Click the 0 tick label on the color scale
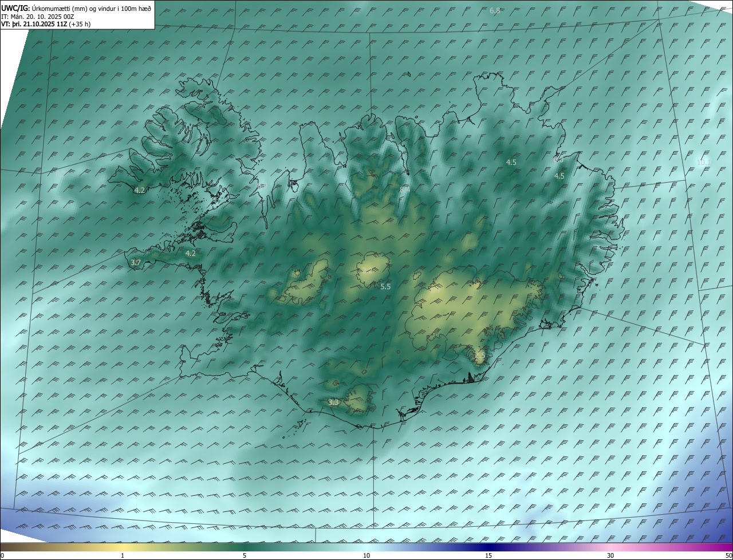Viewport: 733px width, 560px height. (2, 555)
